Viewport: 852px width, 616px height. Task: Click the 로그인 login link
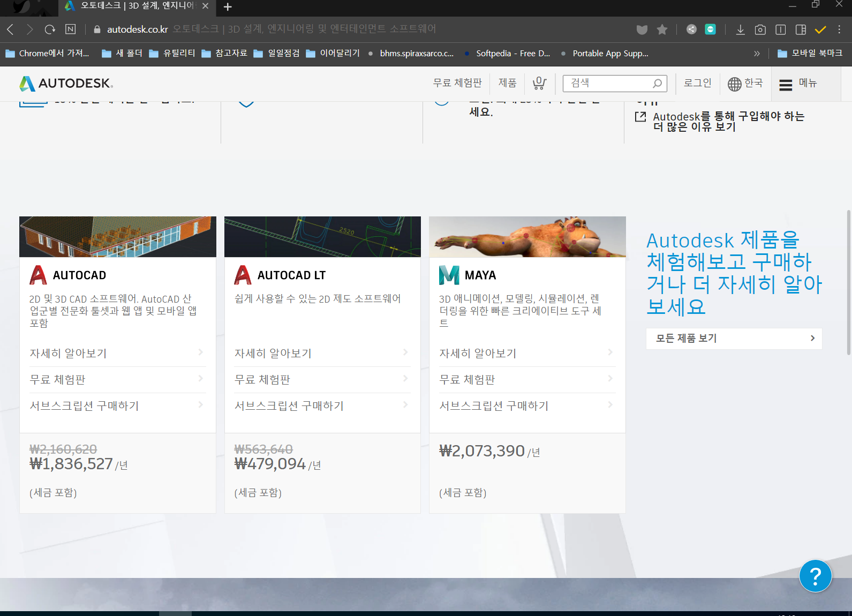(697, 83)
